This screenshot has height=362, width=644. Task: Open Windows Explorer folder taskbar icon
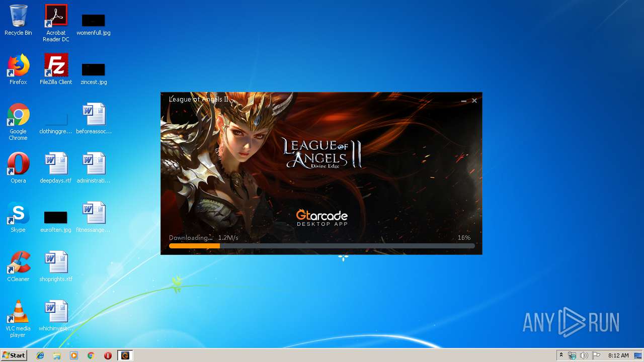click(57, 355)
